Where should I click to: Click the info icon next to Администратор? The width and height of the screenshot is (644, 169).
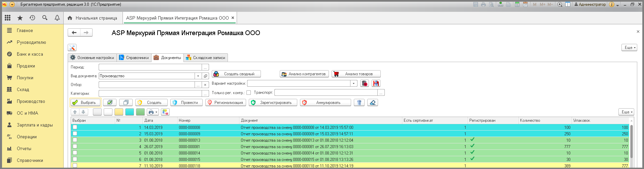pyautogui.click(x=612, y=4)
